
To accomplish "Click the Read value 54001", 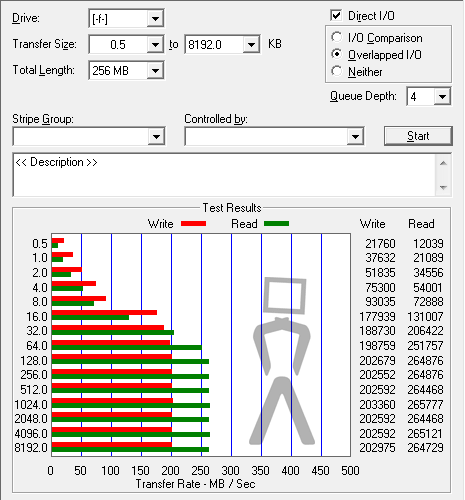I will (428, 287).
